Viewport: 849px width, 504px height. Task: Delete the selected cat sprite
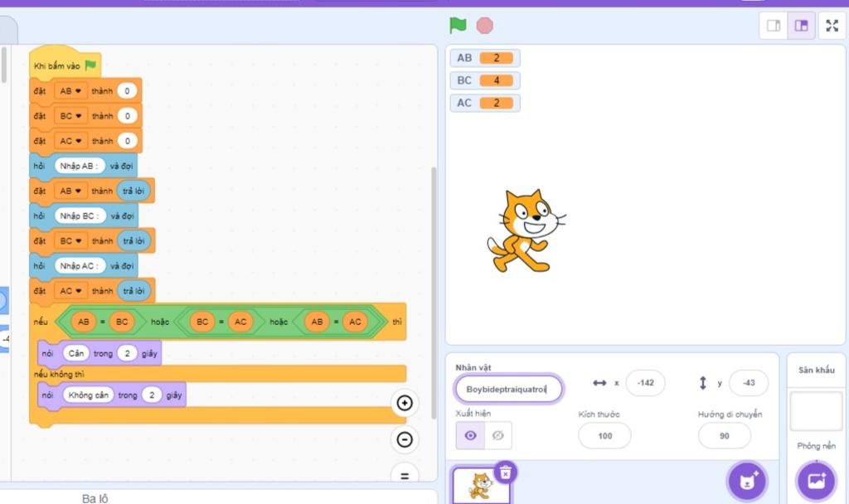(x=505, y=473)
